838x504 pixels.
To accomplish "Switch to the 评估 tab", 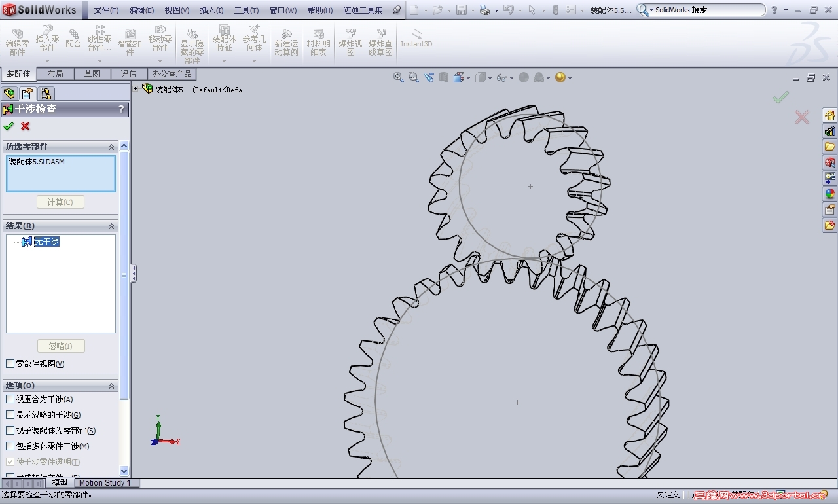I will pyautogui.click(x=129, y=74).
